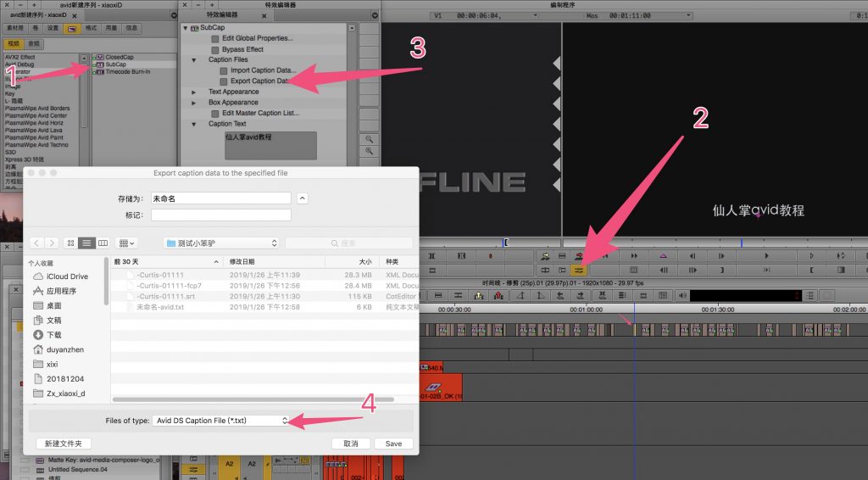Open the 测试小笨驴 folder location dropdown

pos(221,243)
